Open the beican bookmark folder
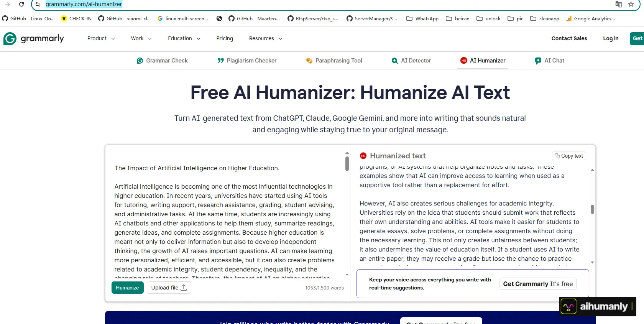Viewport: 644px width, 324px height. tap(458, 18)
